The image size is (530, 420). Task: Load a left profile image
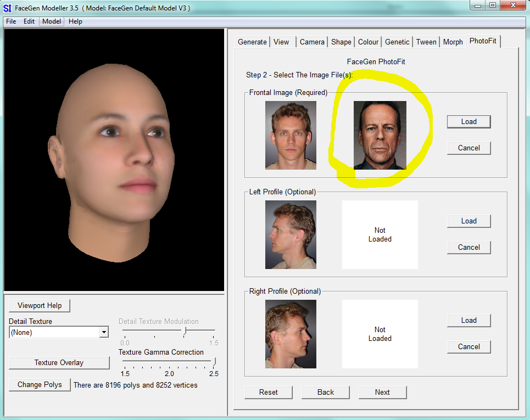tap(468, 221)
